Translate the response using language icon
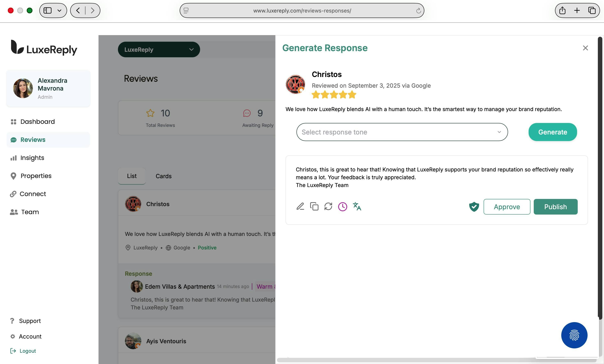 (x=357, y=207)
